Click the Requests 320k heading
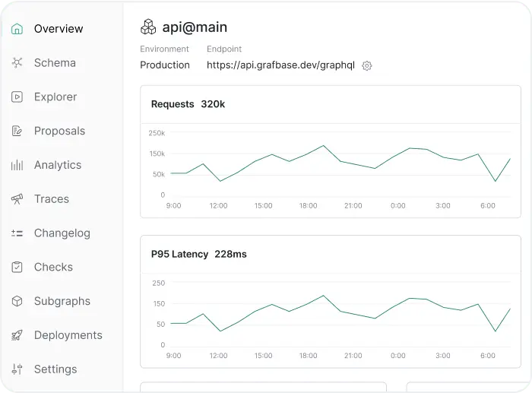The image size is (532, 393). coord(188,104)
